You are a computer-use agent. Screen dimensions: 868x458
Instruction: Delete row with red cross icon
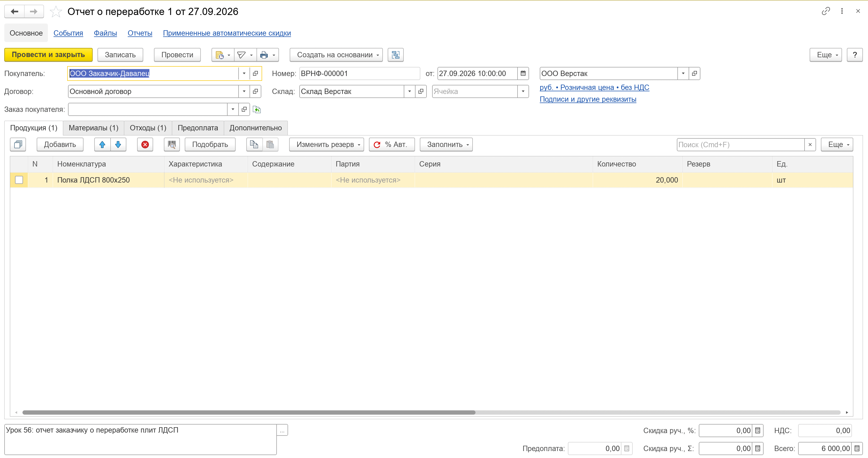tap(145, 145)
